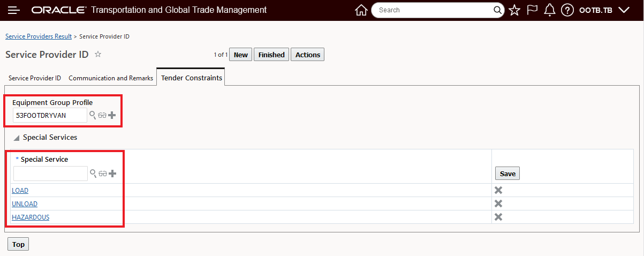Image resolution: width=644 pixels, height=256 pixels.
Task: Go to the Home page icon
Action: pos(361,10)
